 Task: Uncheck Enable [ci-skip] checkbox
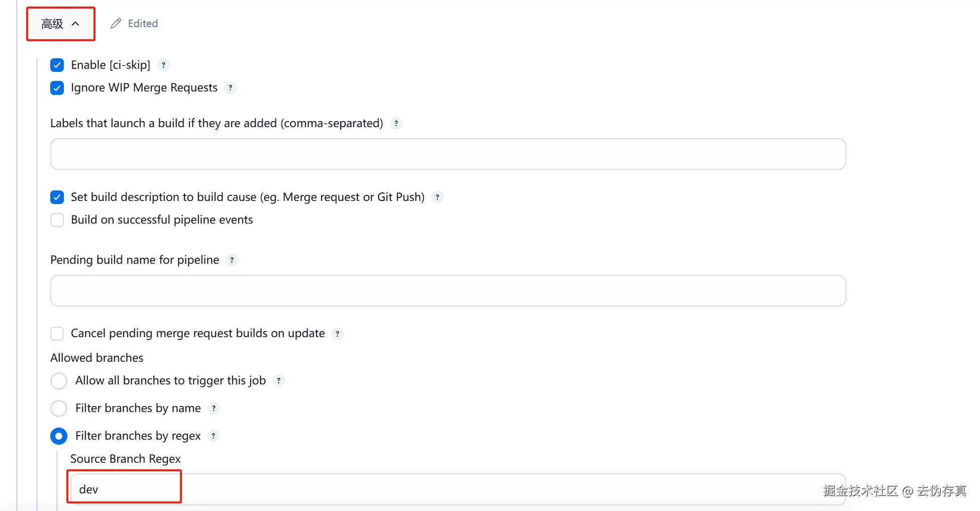[x=57, y=65]
